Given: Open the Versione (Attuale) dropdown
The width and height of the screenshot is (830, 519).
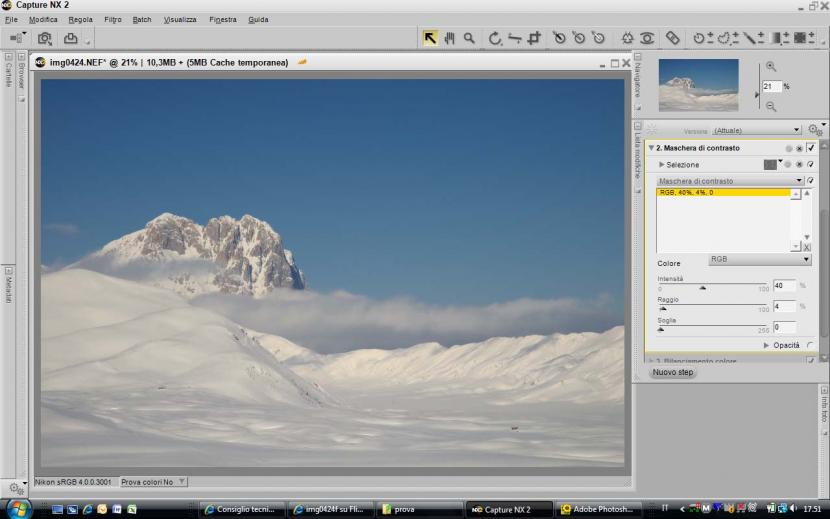Looking at the screenshot, I should tap(755, 130).
